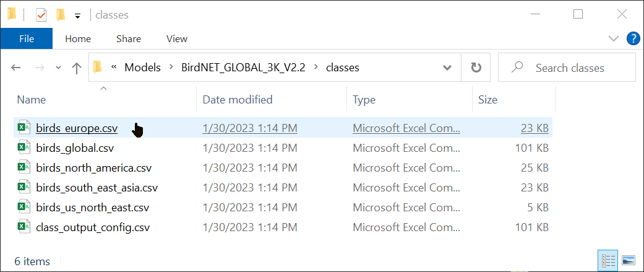Open the File menu
Screen dimensions: 644x272
(26, 38)
